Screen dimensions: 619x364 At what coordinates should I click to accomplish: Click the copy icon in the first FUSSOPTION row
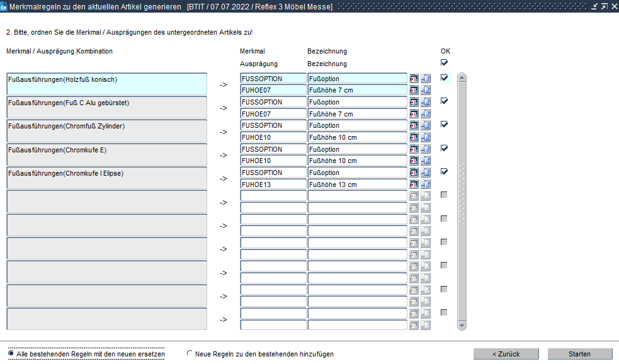click(x=426, y=79)
